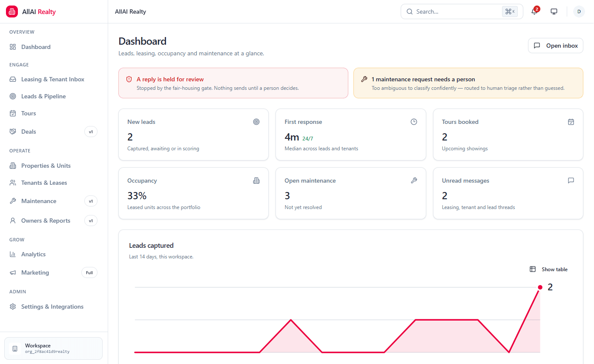This screenshot has width=594, height=364.
Task: Click building icon on Occupancy card
Action: [x=256, y=181]
